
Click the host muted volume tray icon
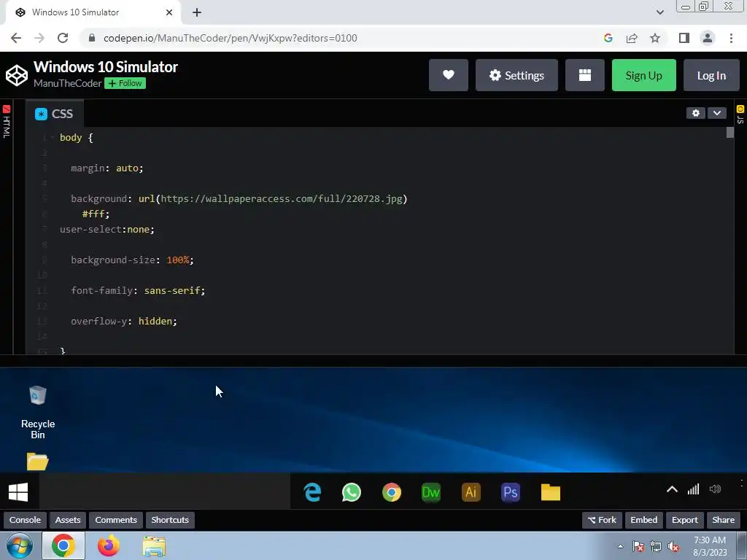click(673, 547)
